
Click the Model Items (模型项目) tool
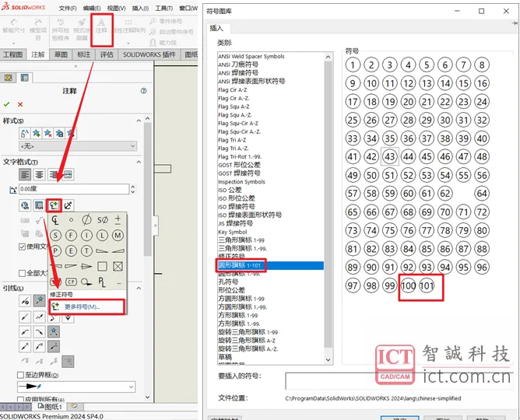[38, 29]
